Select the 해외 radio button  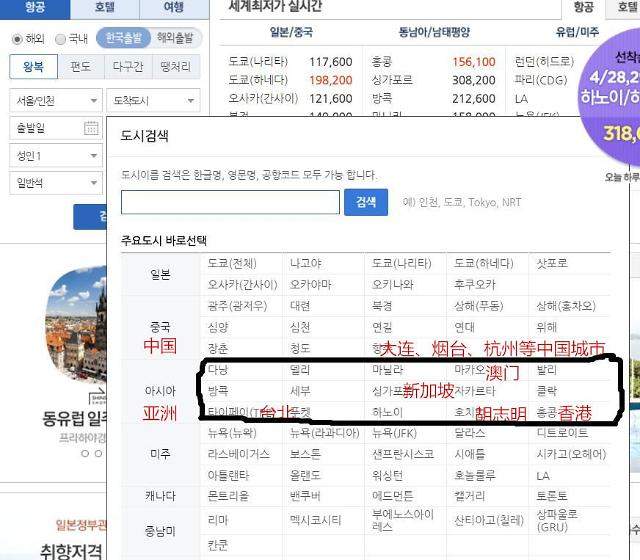coord(17,39)
